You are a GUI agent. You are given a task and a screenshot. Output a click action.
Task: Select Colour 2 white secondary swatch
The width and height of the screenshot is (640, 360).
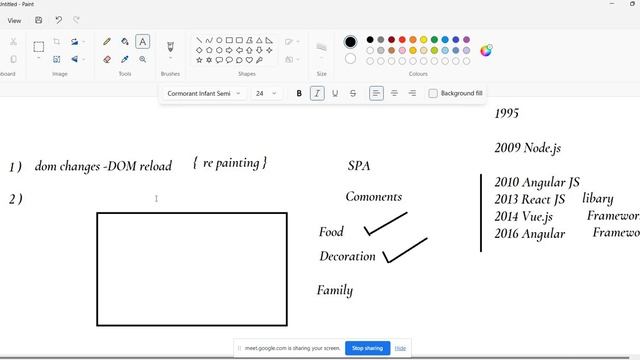pos(350,59)
